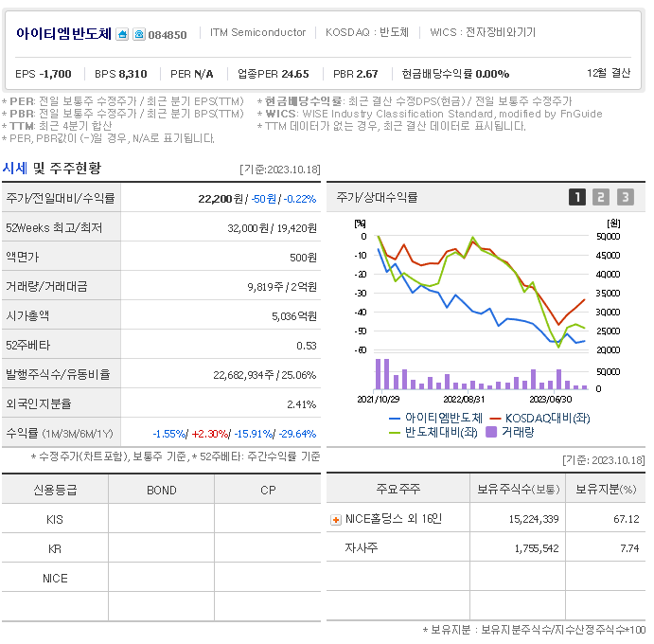Viewport: 654px width, 644px height.
Task: Click 32,000원/ 19,420원 value
Action: 272,228
